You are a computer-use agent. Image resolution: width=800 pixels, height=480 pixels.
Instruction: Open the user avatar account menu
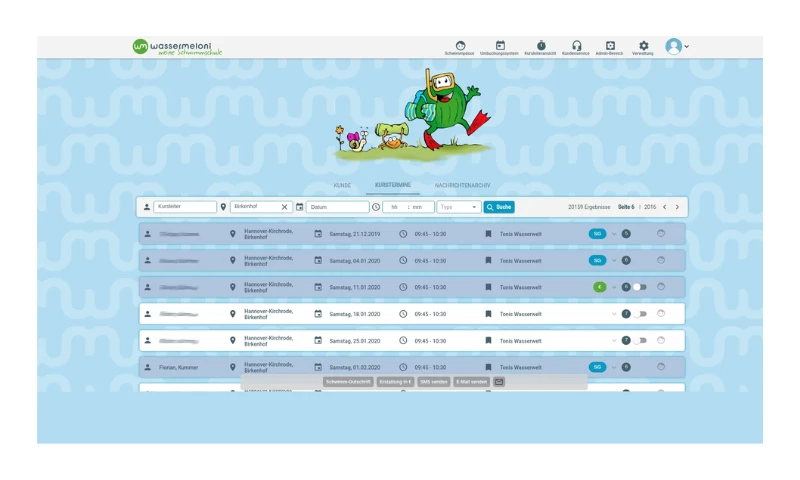pyautogui.click(x=677, y=46)
